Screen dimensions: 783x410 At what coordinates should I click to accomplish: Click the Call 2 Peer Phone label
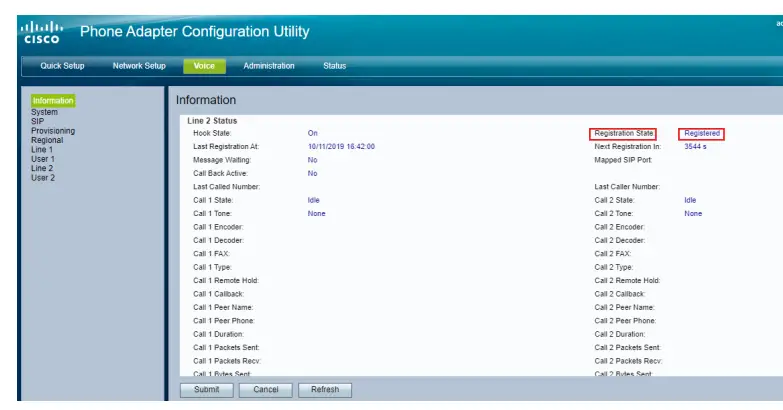pyautogui.click(x=625, y=321)
